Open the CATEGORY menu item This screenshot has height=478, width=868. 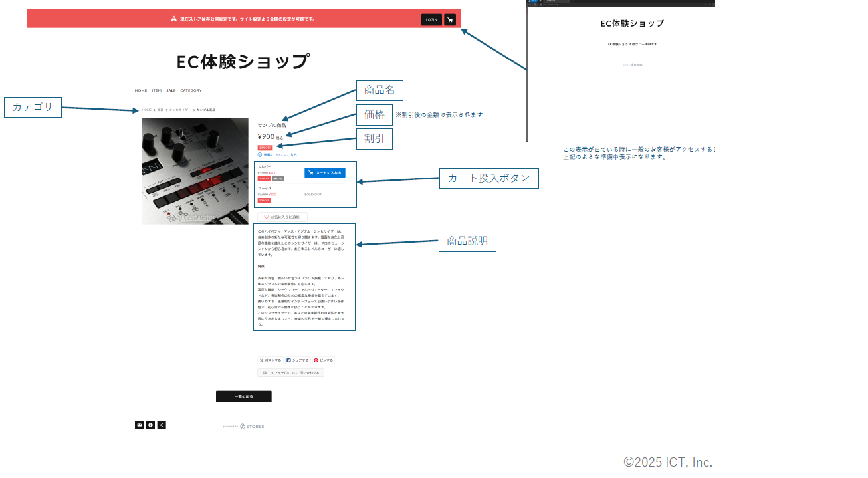pos(191,90)
